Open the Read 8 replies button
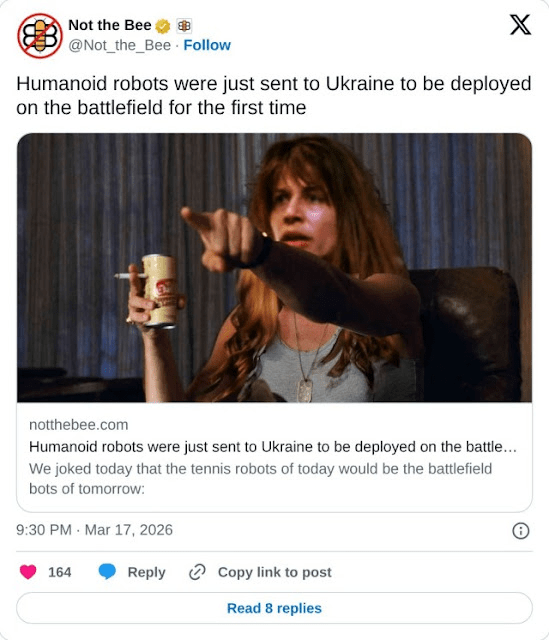 (274, 608)
